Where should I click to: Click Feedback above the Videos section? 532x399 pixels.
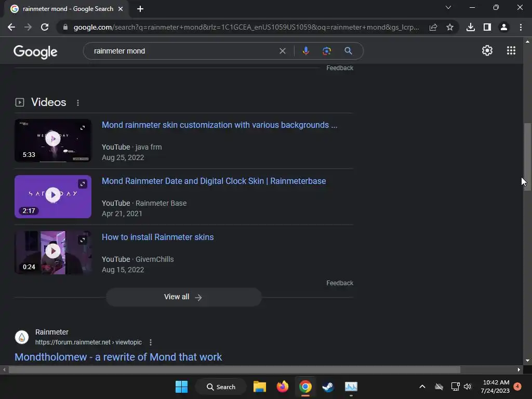[x=340, y=68]
